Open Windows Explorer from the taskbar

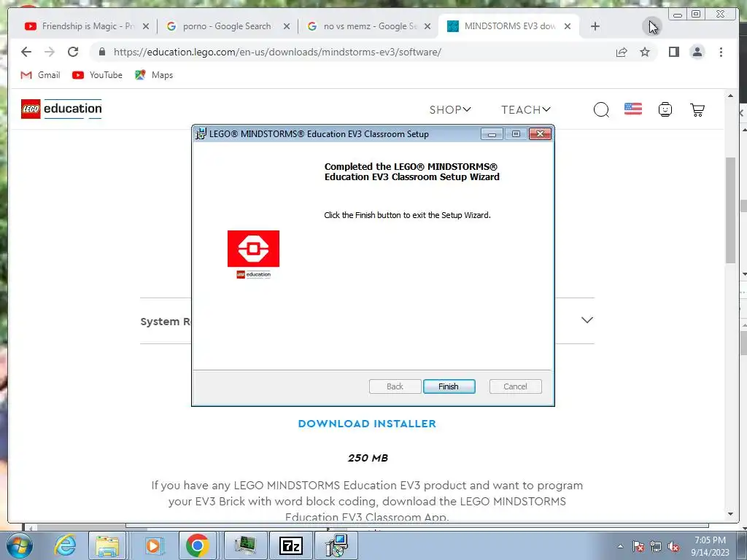107,545
